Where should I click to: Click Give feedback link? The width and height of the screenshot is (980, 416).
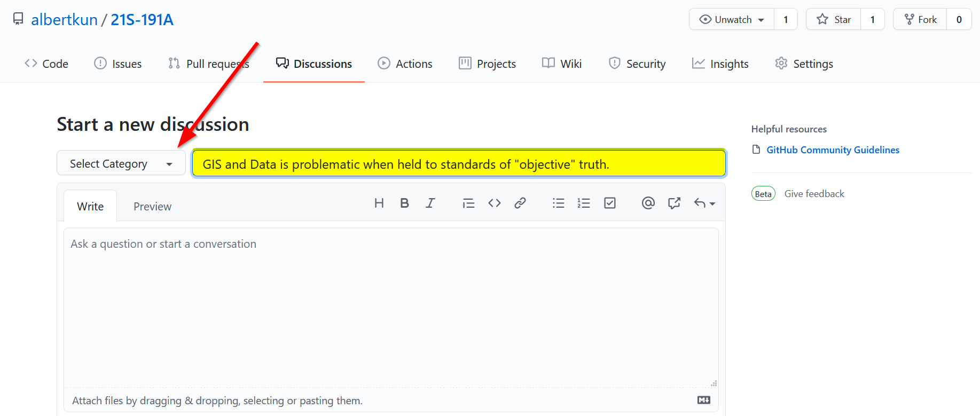814,194
